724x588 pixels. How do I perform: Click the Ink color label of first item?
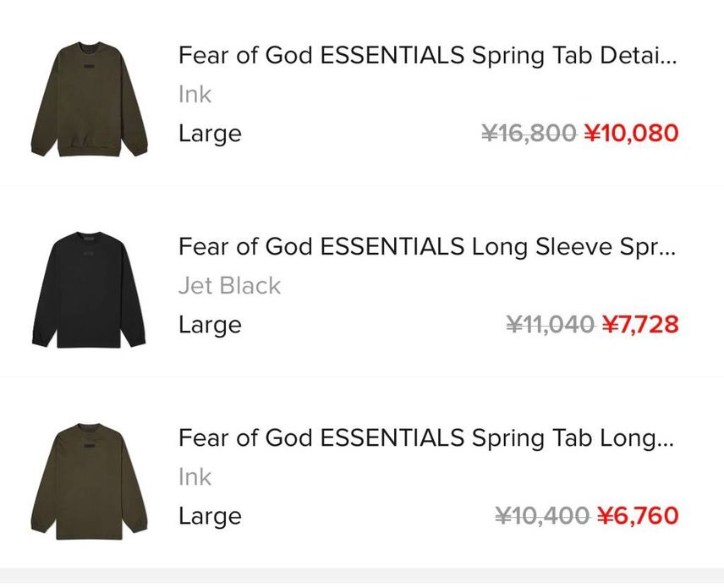[x=195, y=95]
